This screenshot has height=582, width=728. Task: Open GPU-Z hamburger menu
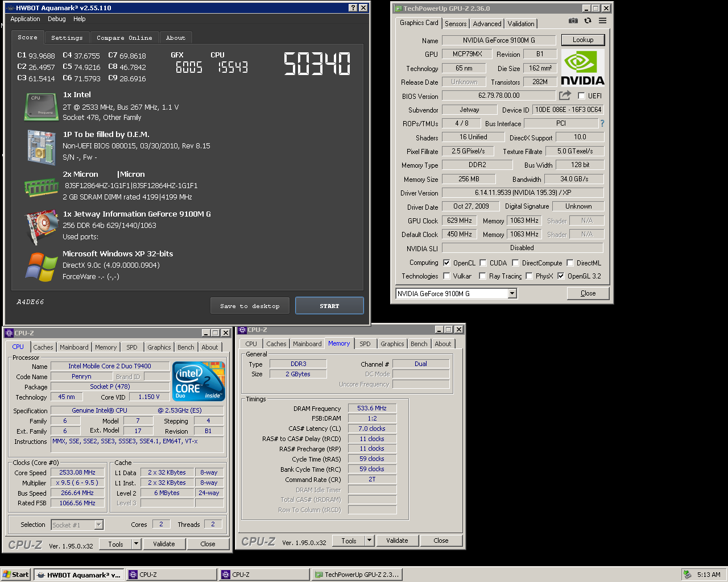point(602,20)
